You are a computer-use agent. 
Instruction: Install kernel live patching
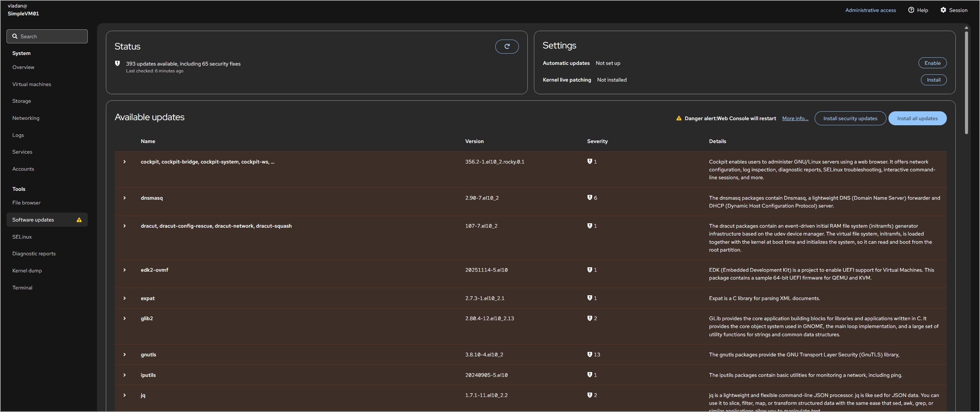click(x=933, y=80)
